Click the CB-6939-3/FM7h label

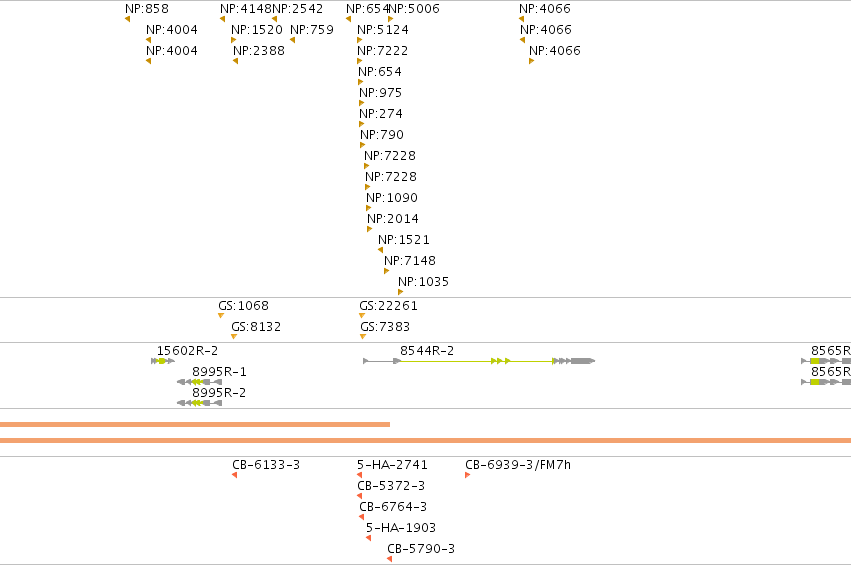click(518, 465)
